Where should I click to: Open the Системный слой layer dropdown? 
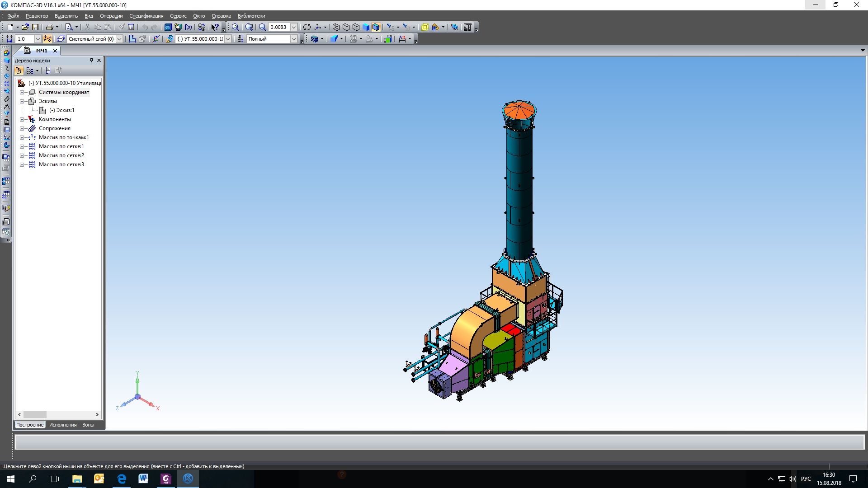pos(119,39)
